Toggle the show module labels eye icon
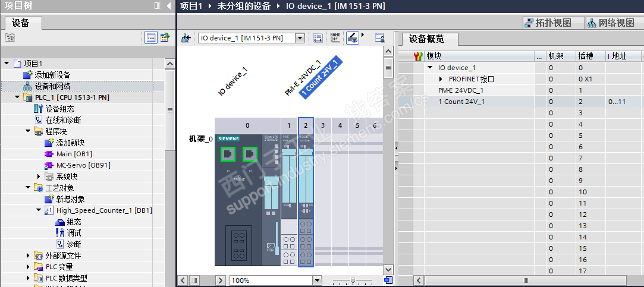This screenshot has width=644, height=287. (x=353, y=38)
